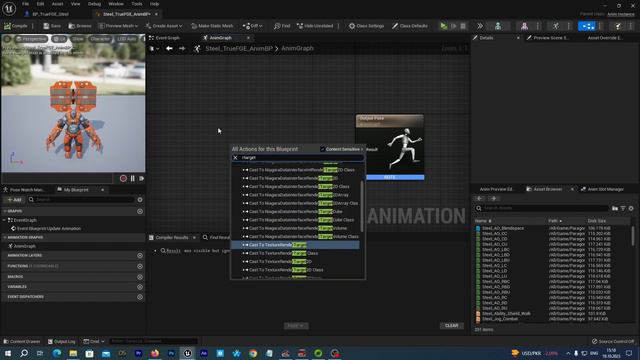
Task: Open Class Defaults
Action: (410, 26)
